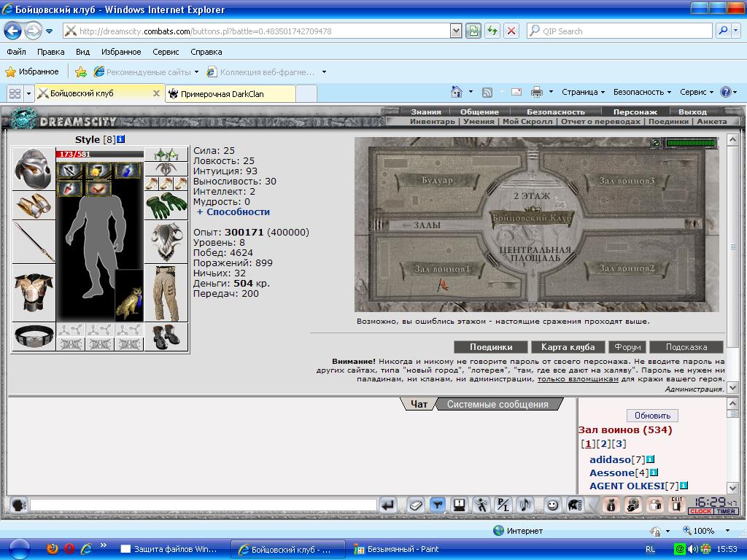This screenshot has width=747, height=560.
Task: Open the Страница dropdown menu
Action: pyautogui.click(x=583, y=92)
